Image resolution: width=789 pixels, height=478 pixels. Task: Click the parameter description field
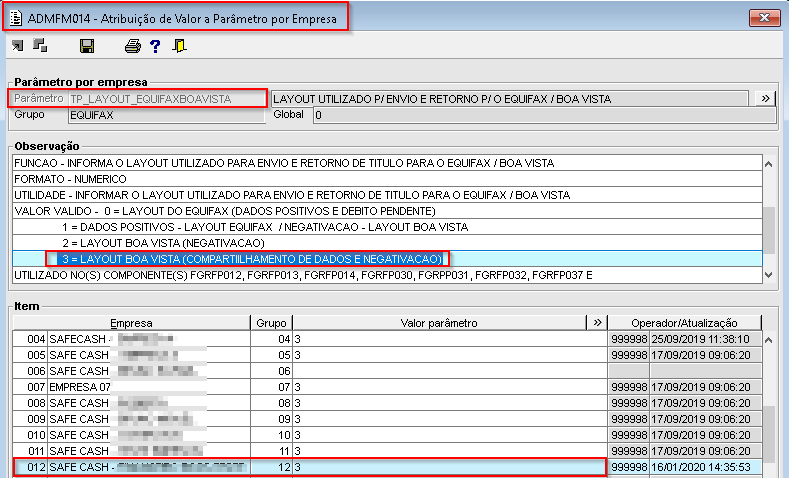(509, 99)
